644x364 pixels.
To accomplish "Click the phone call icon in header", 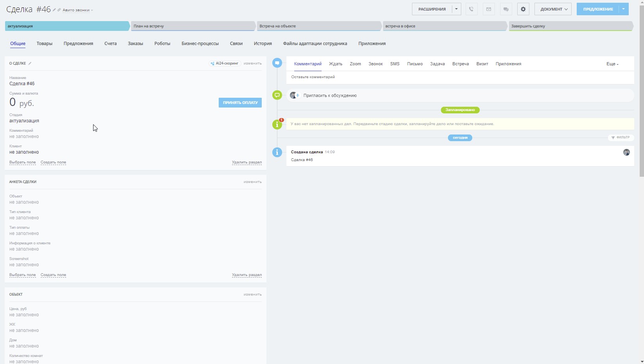I will click(x=471, y=9).
